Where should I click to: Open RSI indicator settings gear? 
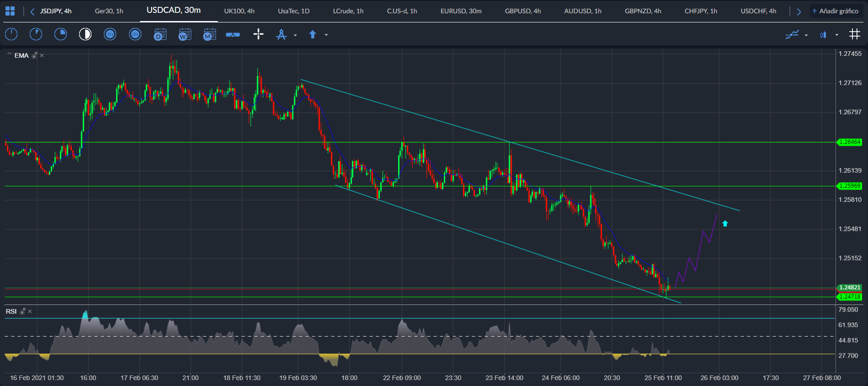[22, 311]
